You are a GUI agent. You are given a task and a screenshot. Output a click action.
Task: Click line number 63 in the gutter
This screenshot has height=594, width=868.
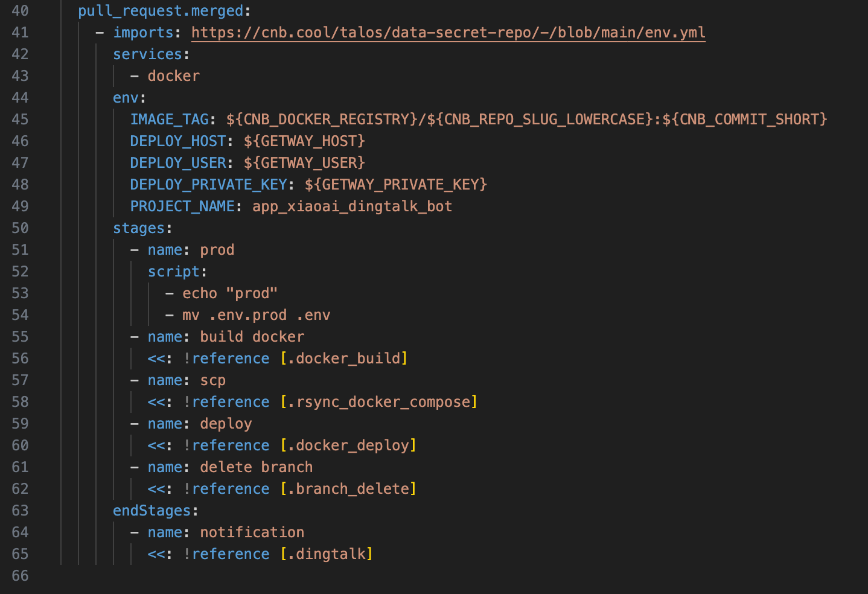pyautogui.click(x=20, y=511)
